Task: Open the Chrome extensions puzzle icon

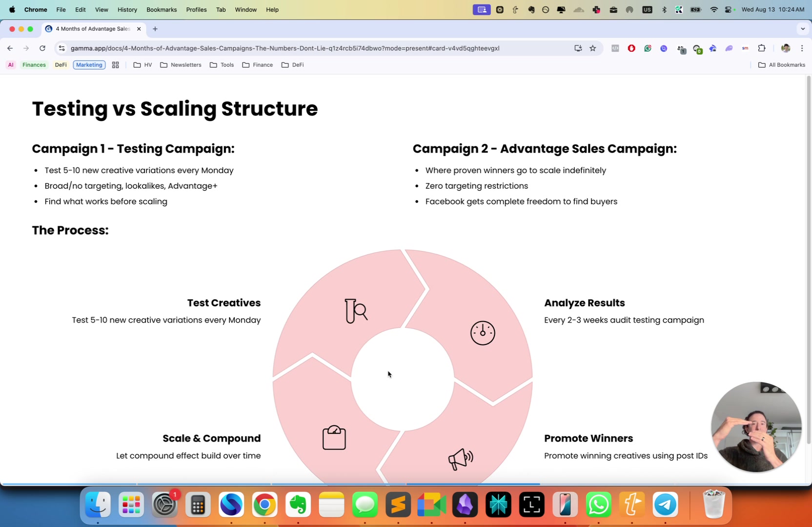Action: (762, 48)
